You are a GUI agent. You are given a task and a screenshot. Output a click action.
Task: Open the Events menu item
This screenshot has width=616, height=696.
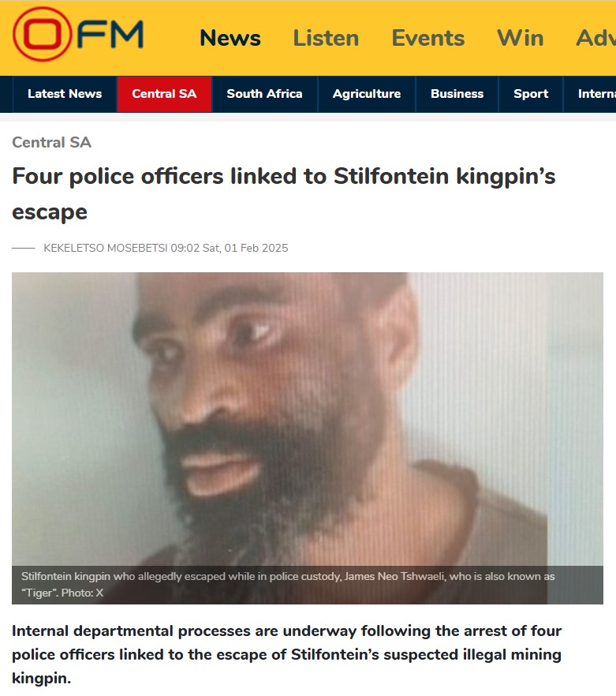[427, 38]
